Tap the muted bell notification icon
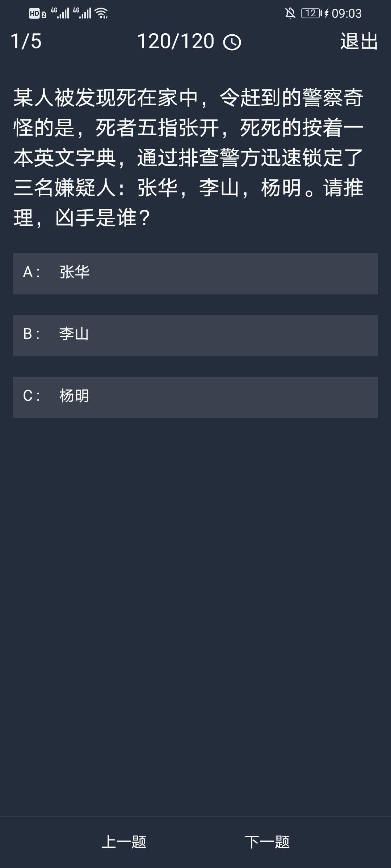This screenshot has width=391, height=868. (290, 13)
